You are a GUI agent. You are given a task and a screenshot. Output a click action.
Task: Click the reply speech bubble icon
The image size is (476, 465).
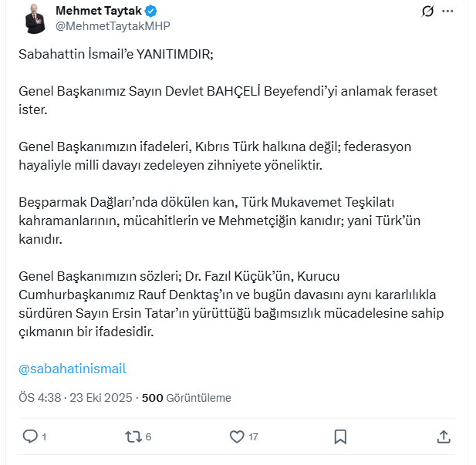[x=29, y=436]
